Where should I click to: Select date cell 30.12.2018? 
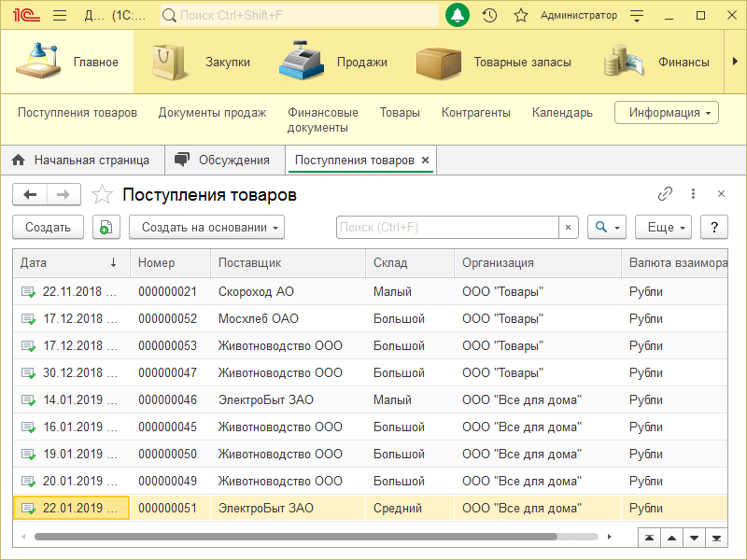72,372
